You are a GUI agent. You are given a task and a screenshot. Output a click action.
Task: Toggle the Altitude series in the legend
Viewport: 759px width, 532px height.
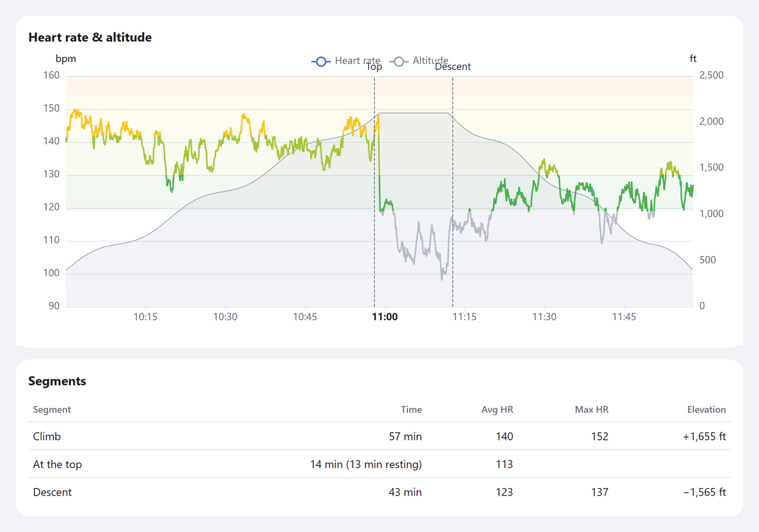coord(419,61)
